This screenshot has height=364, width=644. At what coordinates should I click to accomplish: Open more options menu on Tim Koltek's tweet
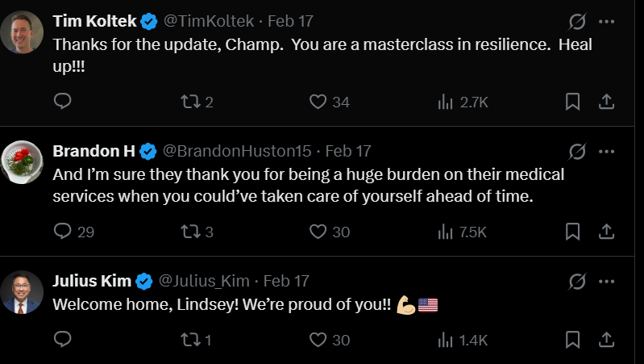point(607,21)
